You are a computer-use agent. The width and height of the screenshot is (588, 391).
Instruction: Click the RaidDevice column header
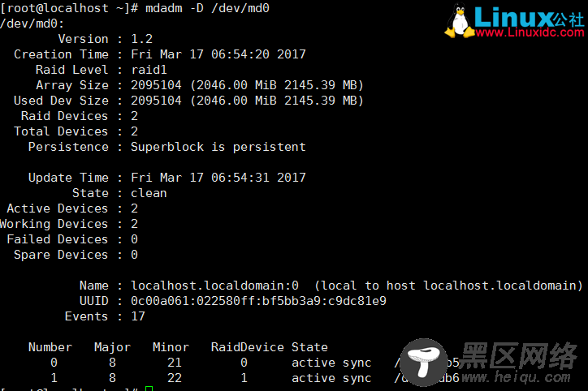(247, 347)
